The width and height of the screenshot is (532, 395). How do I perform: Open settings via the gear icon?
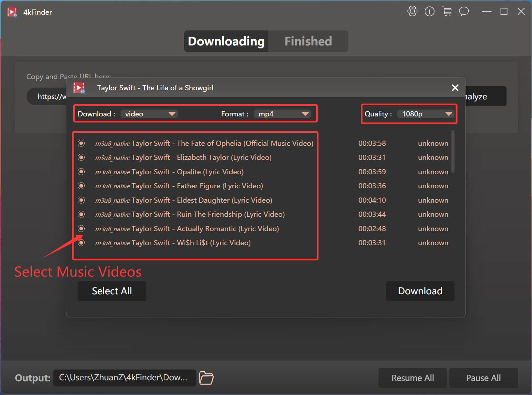[412, 11]
